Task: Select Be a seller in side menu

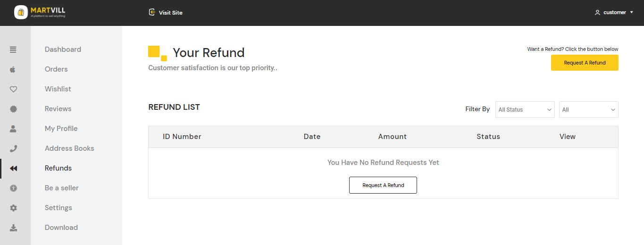Action: 61,188
